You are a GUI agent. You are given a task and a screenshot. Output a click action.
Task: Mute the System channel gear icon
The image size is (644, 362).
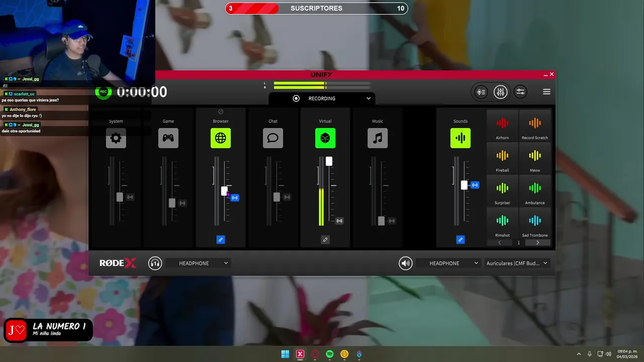click(116, 138)
